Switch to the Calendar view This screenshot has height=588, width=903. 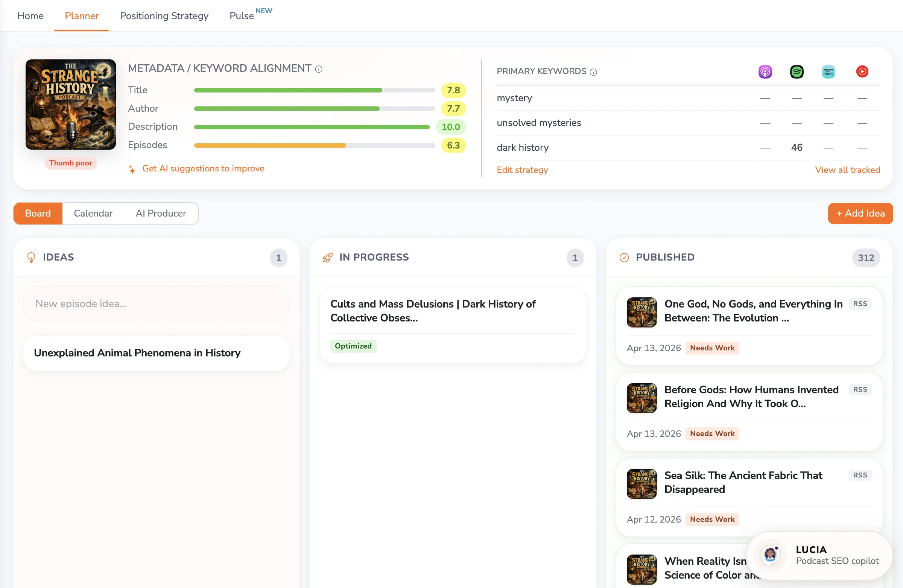coord(93,214)
